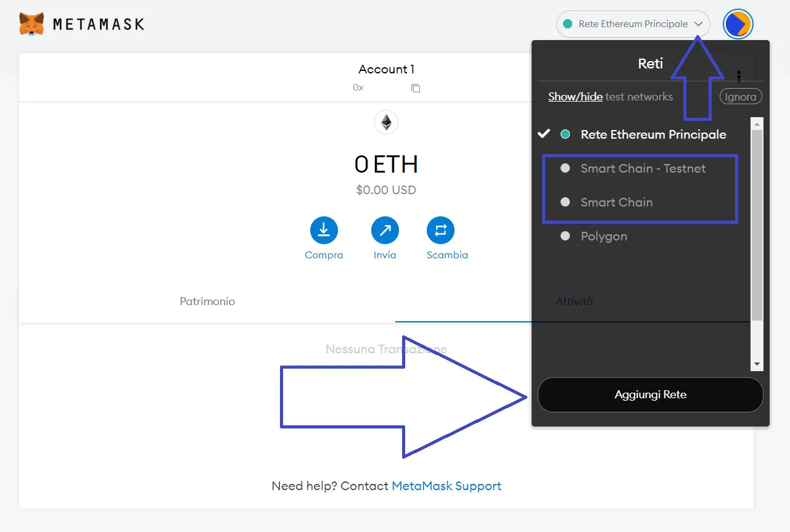The width and height of the screenshot is (790, 532).
Task: Click the Nessuna Transazione message
Action: click(x=386, y=350)
